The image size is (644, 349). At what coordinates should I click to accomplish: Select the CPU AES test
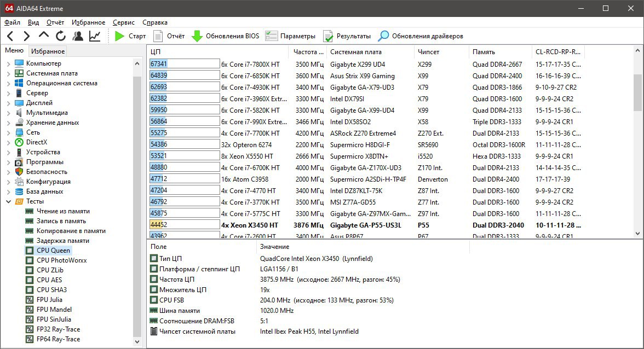click(x=49, y=280)
